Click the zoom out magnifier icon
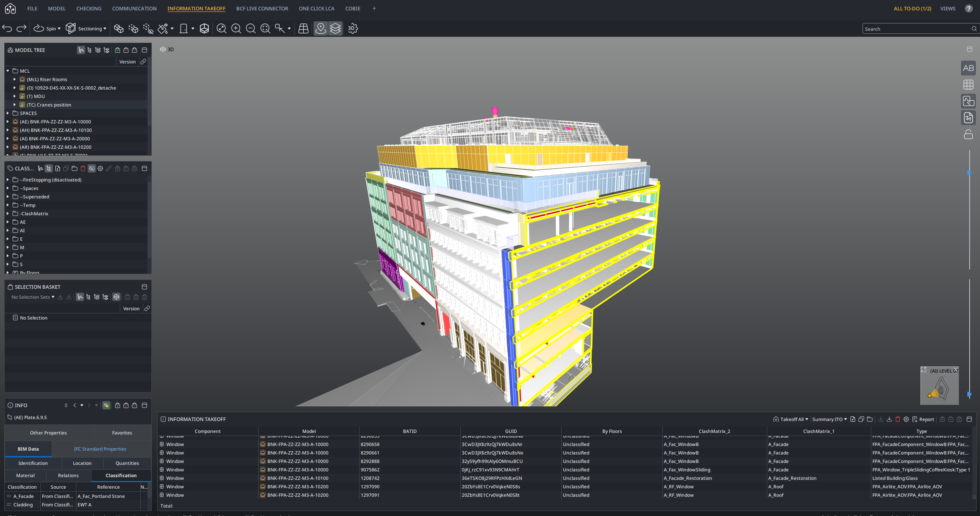Image resolution: width=980 pixels, height=516 pixels. 250,28
